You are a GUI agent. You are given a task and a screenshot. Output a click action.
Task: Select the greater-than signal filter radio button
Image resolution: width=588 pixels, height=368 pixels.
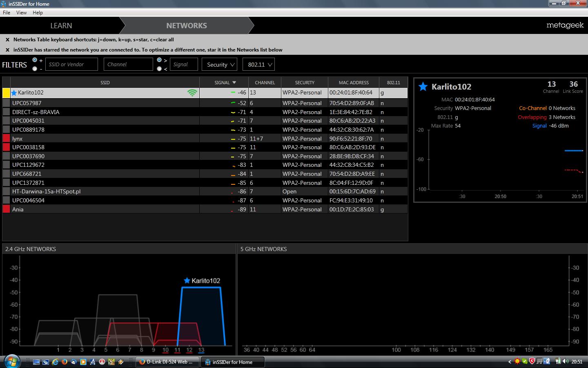click(x=159, y=60)
